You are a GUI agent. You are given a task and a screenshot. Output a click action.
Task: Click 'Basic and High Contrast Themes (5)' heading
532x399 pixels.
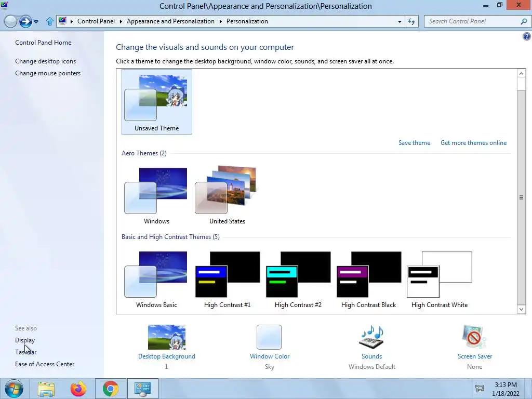(x=170, y=237)
